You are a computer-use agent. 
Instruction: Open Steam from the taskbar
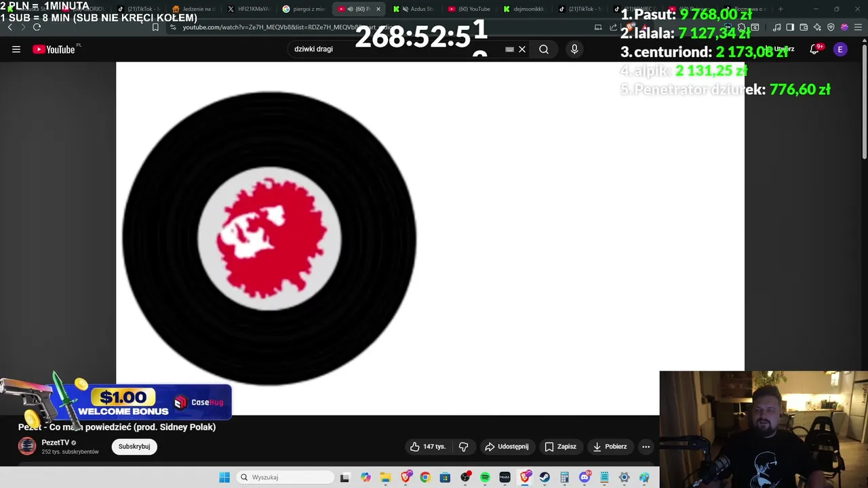(x=545, y=477)
